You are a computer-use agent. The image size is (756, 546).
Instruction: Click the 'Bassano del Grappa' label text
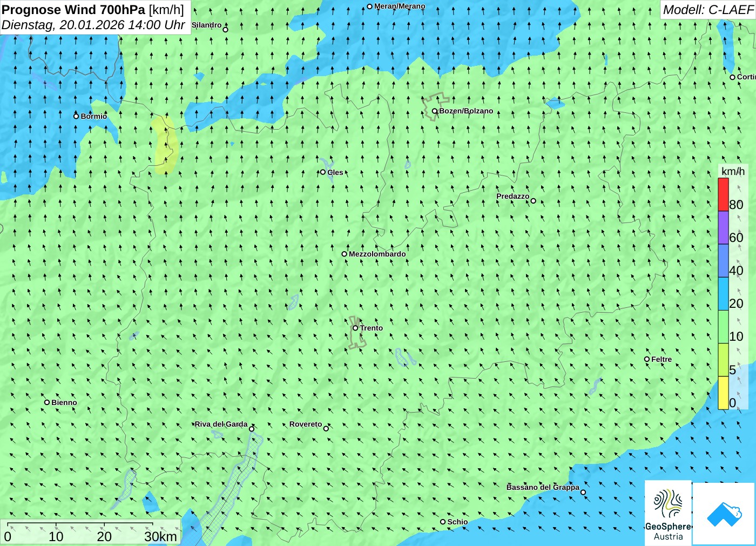(x=543, y=487)
